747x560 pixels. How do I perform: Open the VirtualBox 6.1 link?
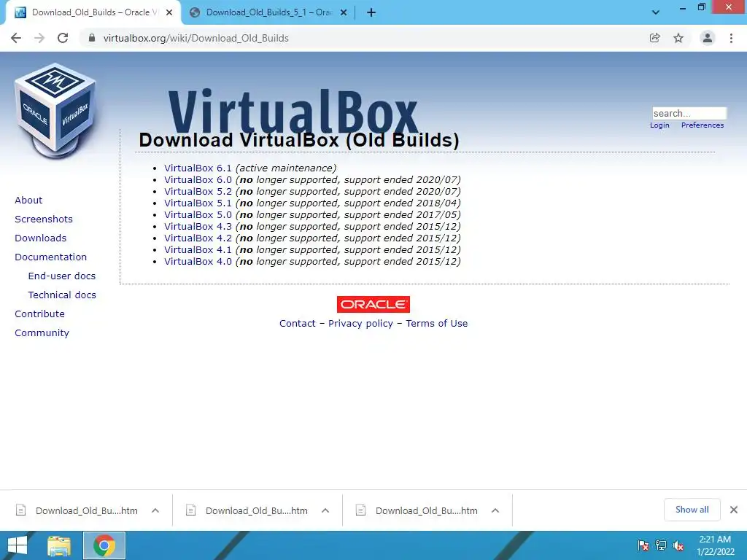point(198,168)
